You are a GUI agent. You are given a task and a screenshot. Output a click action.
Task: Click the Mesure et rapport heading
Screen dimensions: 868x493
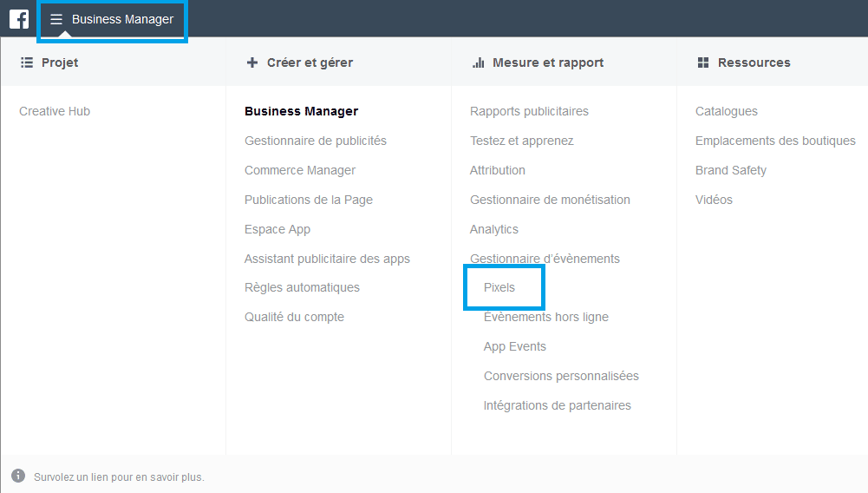coord(548,62)
